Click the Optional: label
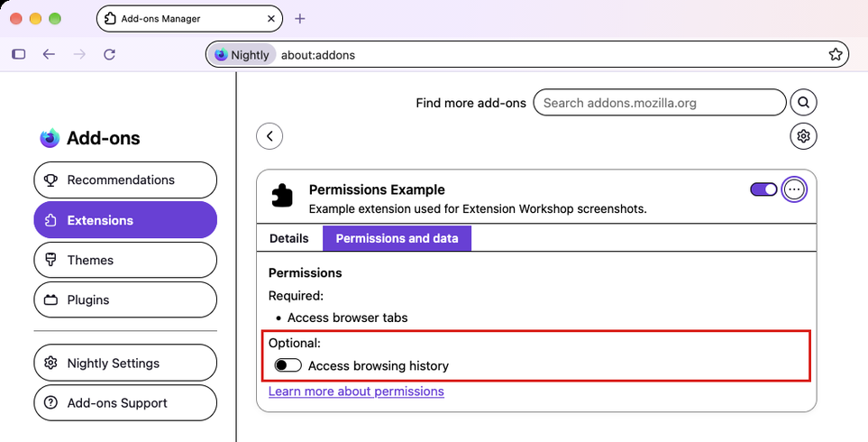 (x=295, y=343)
